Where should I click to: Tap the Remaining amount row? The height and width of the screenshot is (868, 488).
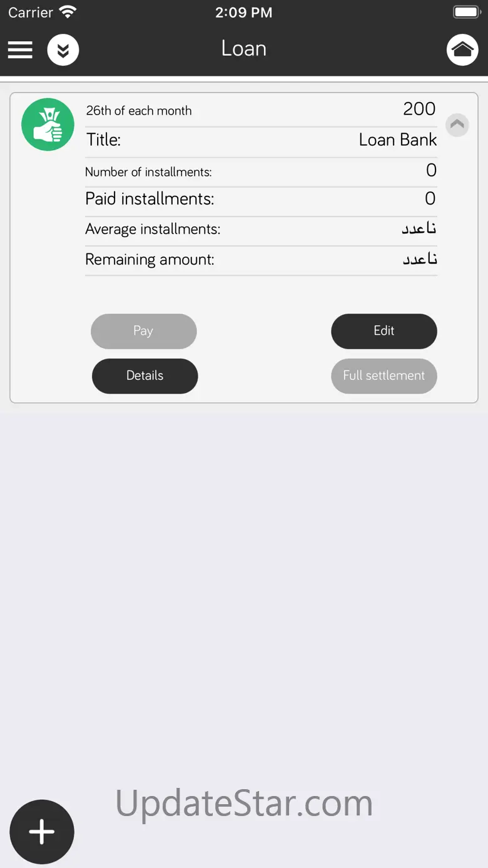click(x=261, y=260)
